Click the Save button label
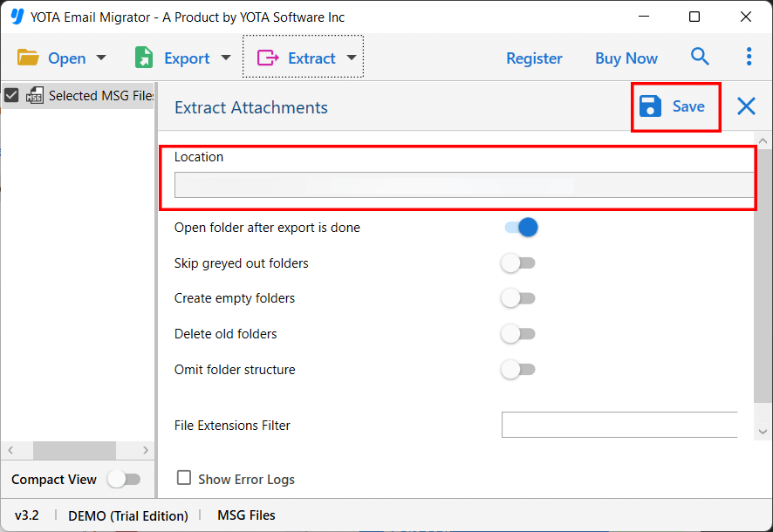The image size is (773, 532). tap(688, 106)
